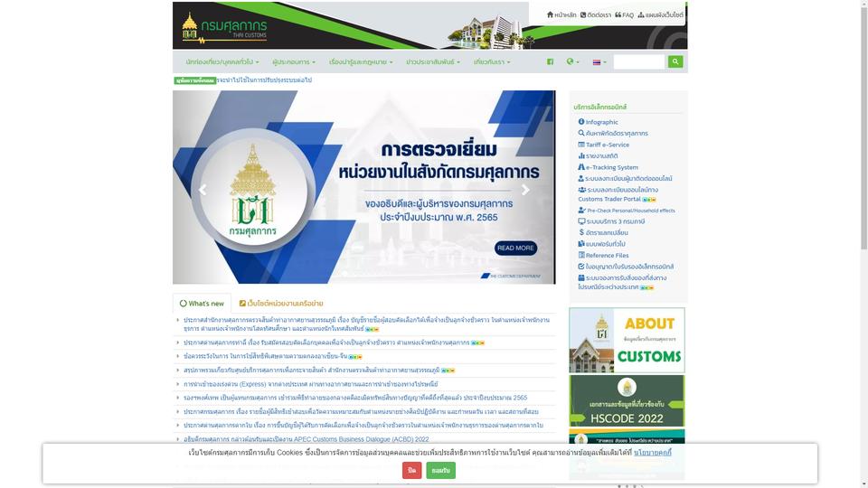Open the ABOUT CUSTOMS banner image
Screen dimensions: 868x488
click(627, 341)
